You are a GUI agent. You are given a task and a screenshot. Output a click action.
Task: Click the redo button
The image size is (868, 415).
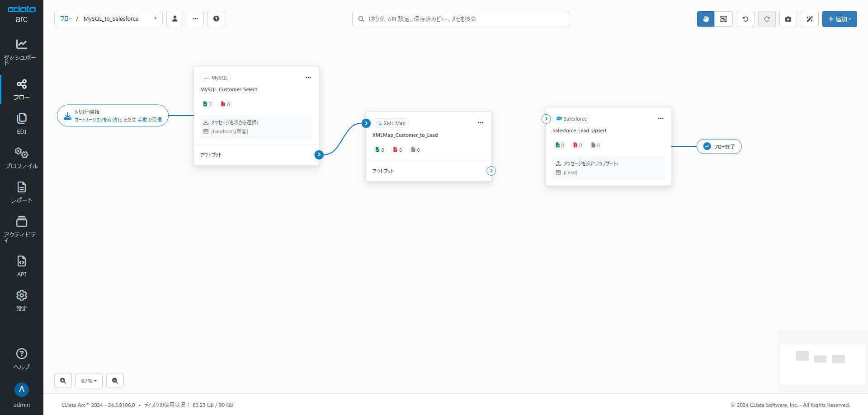pyautogui.click(x=767, y=19)
